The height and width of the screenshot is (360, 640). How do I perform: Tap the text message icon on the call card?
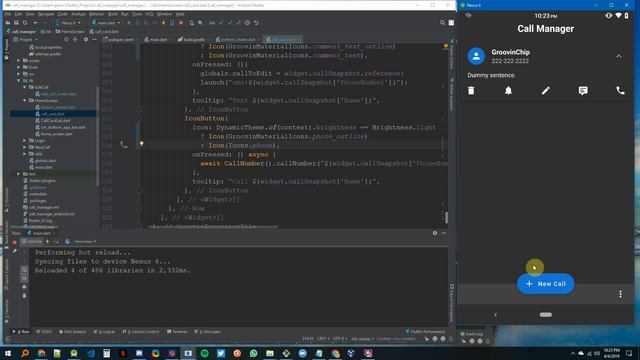tap(583, 91)
